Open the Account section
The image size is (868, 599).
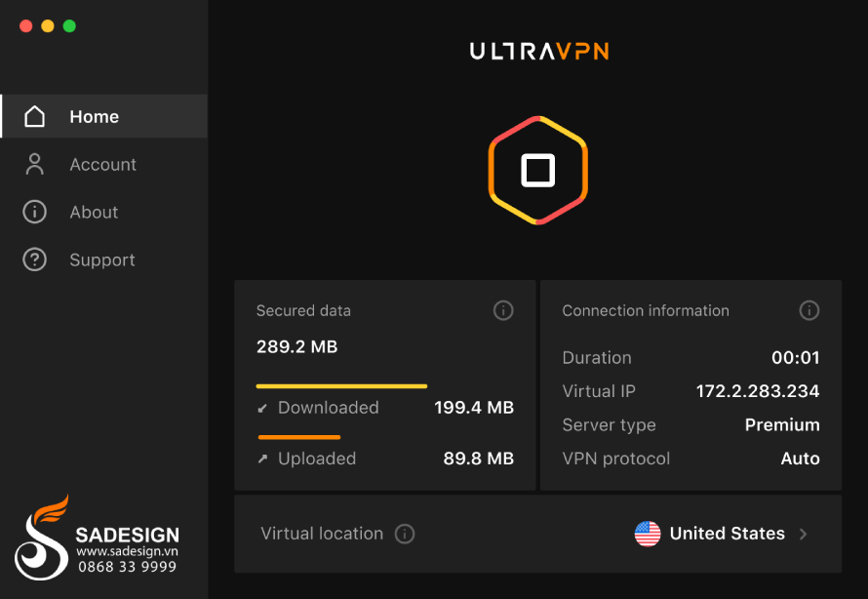tap(104, 165)
